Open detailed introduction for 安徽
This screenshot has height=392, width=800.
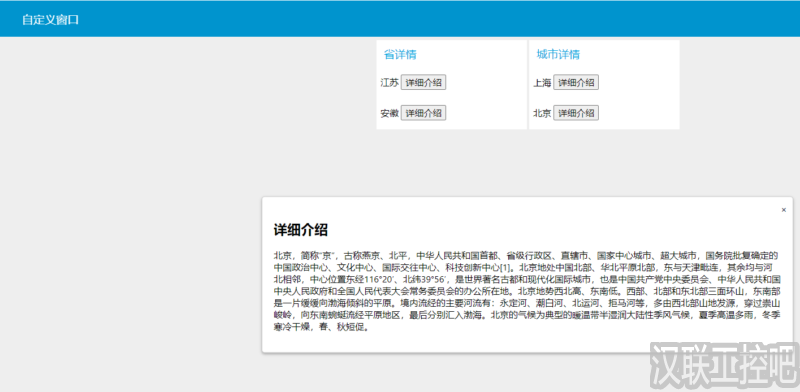pos(423,113)
